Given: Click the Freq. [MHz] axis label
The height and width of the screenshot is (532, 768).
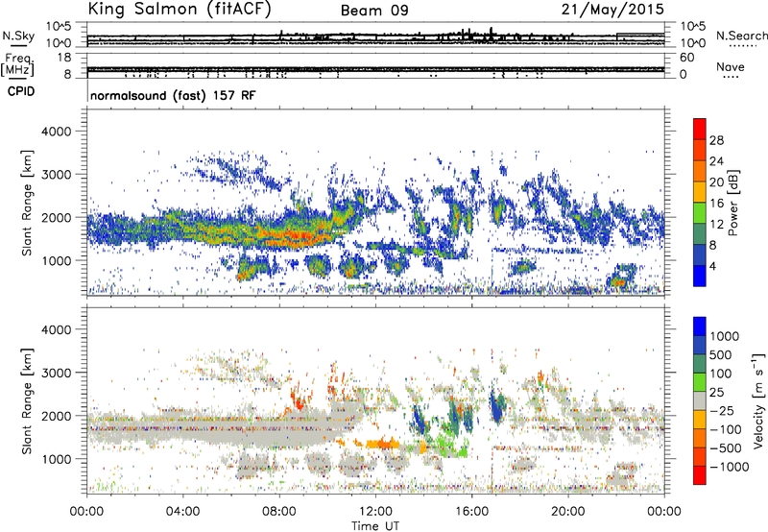Looking at the screenshot, I should 17,64.
